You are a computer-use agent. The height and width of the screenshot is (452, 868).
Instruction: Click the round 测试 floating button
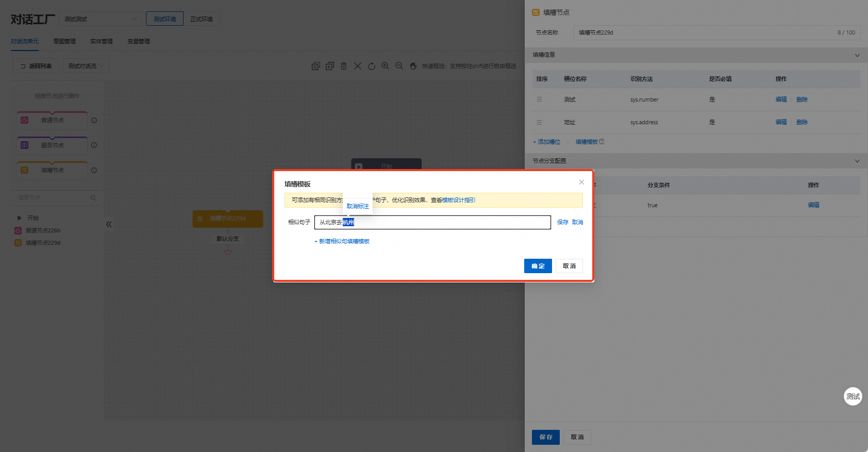click(x=853, y=396)
